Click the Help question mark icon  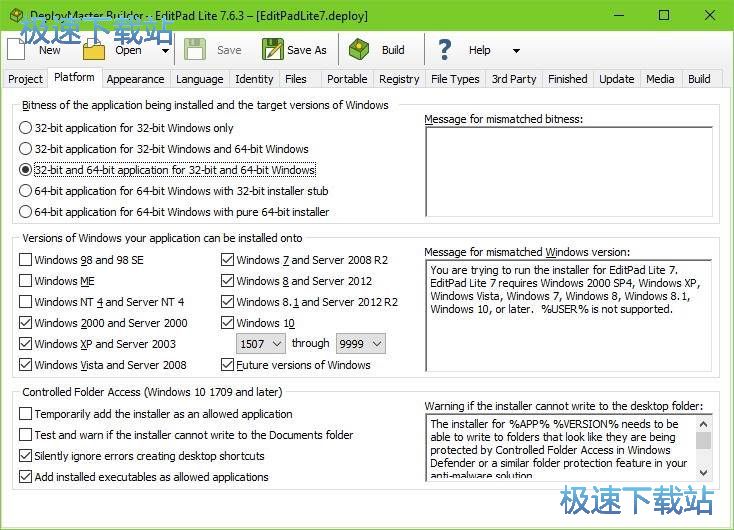pyautogui.click(x=445, y=49)
